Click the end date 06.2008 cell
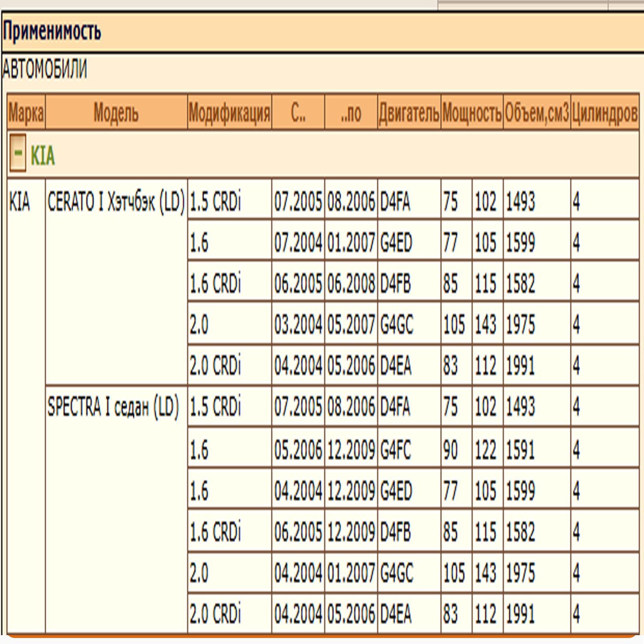 pyautogui.click(x=351, y=283)
